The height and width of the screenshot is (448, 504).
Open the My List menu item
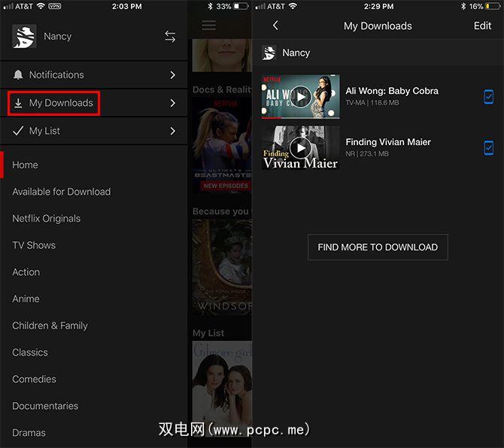(93, 131)
